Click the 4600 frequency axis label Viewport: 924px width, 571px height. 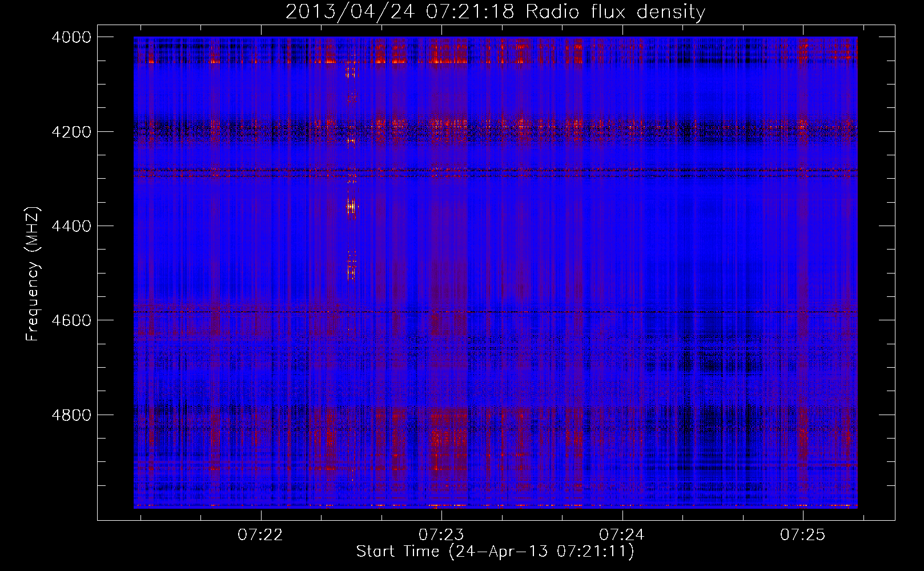(x=71, y=320)
